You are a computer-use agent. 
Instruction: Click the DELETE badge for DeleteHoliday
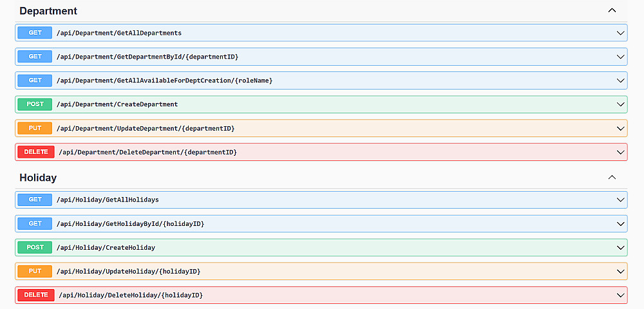tap(36, 295)
